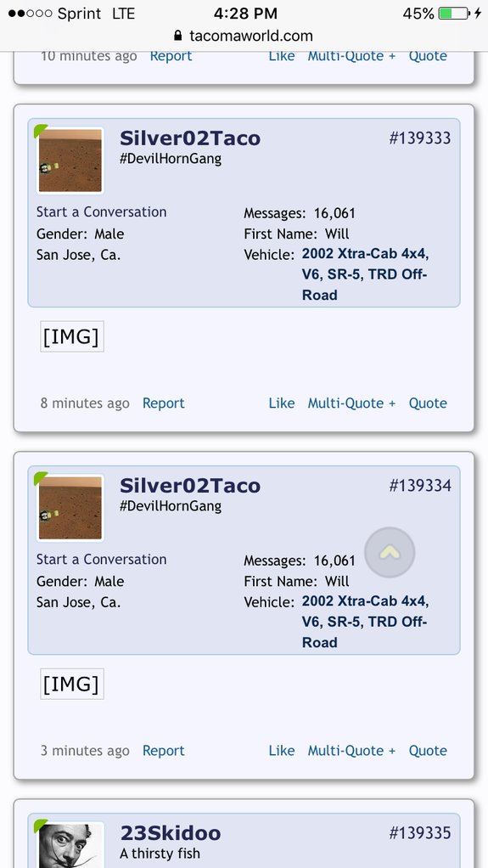Open Silver02Taco's avatar in post #139334
Image resolution: width=488 pixels, height=868 pixels.
pos(70,508)
